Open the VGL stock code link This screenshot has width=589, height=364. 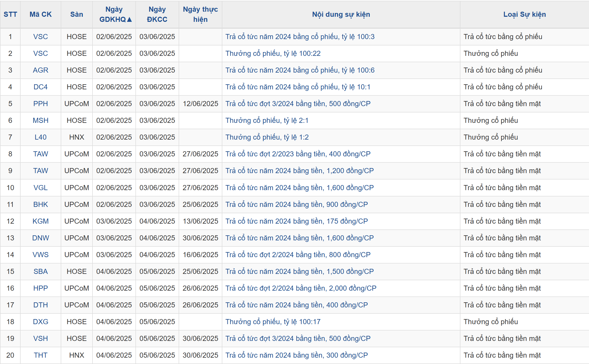[x=41, y=188]
